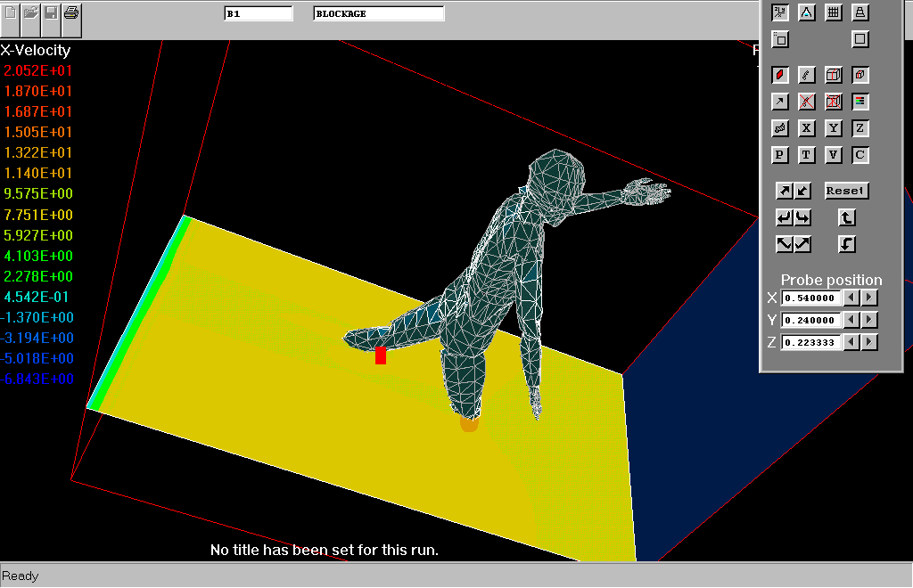Toggle the crossed-out wireframe box icon

[x=833, y=102]
